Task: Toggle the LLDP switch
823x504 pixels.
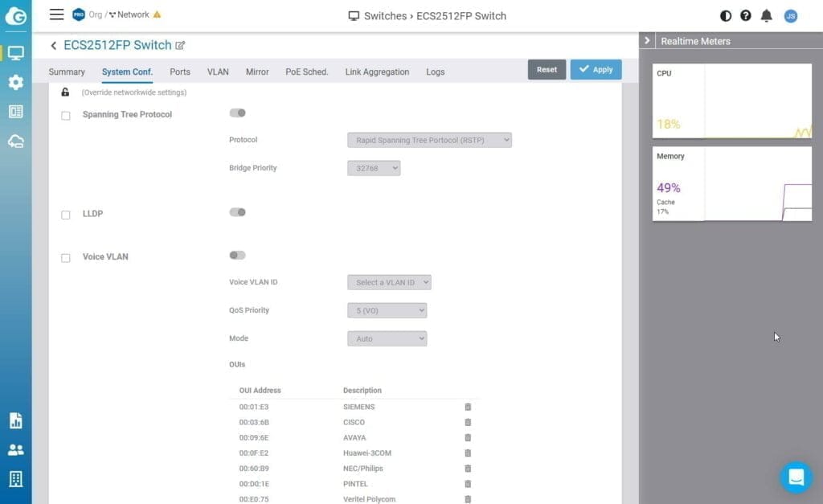Action: (237, 212)
